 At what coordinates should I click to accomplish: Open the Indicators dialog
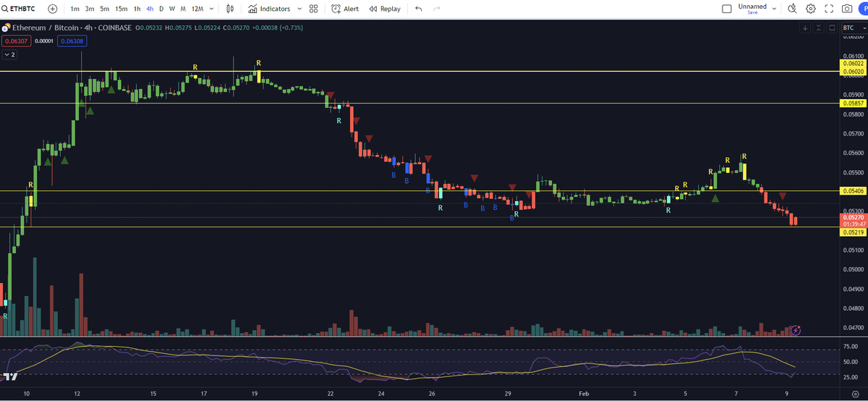coord(269,9)
